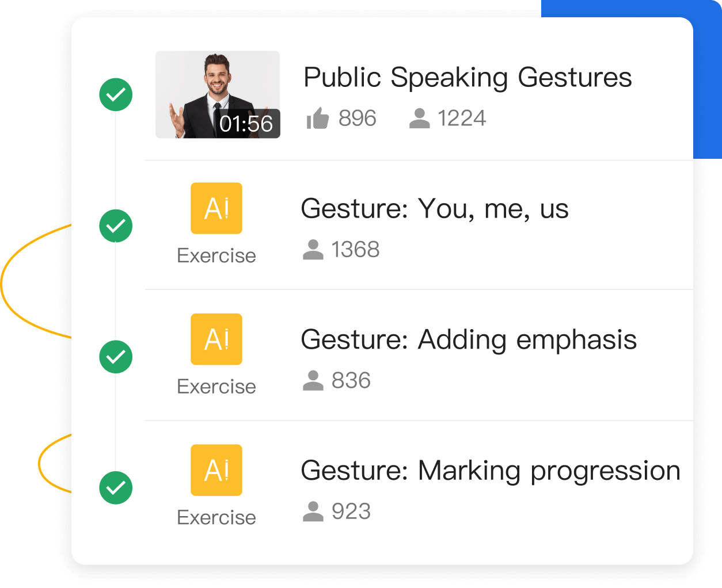Screen dimensions: 722x588
Task: Toggle the completed checkmark for Adding emphasis
Action: click(116, 357)
